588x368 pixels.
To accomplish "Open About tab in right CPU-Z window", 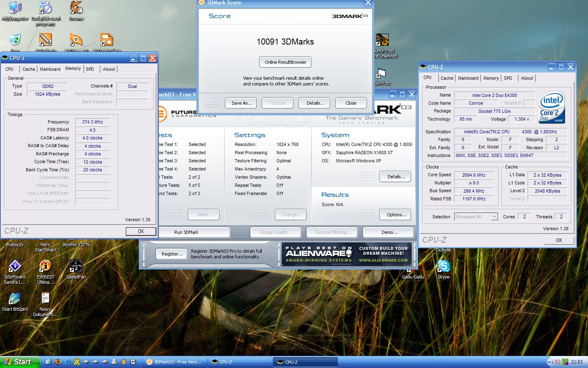I will coord(527,78).
